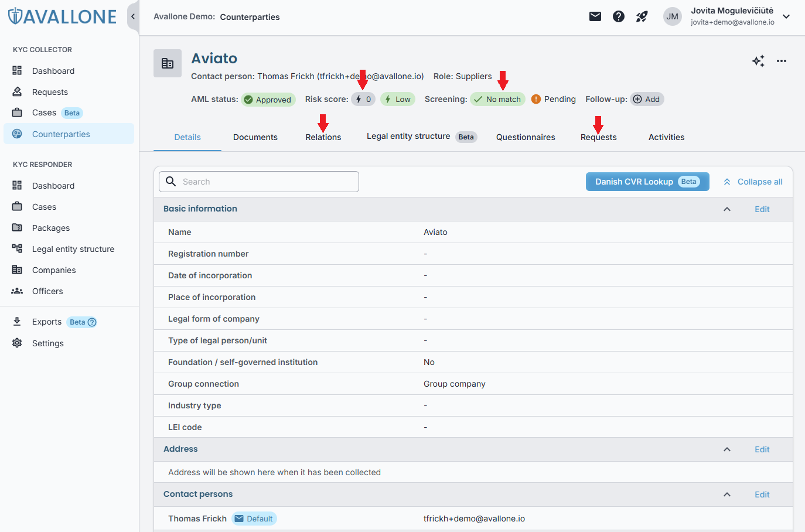Click the Pending status indicator
This screenshot has width=805, height=532.
pyautogui.click(x=554, y=99)
